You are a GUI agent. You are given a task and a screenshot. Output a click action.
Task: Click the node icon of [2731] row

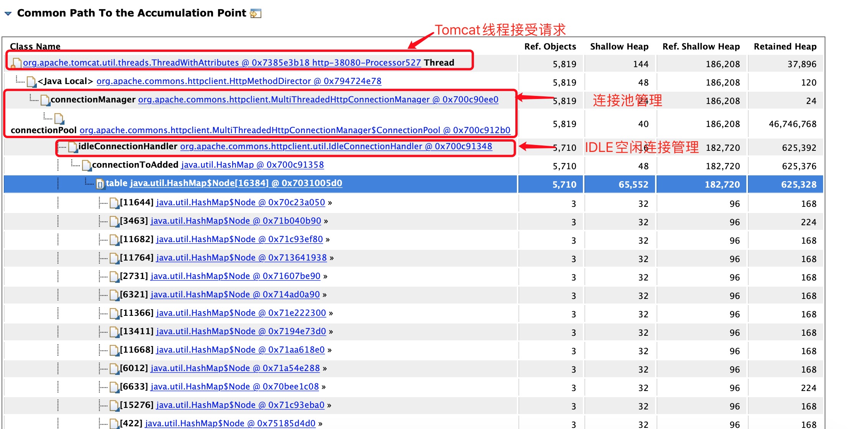pos(114,276)
